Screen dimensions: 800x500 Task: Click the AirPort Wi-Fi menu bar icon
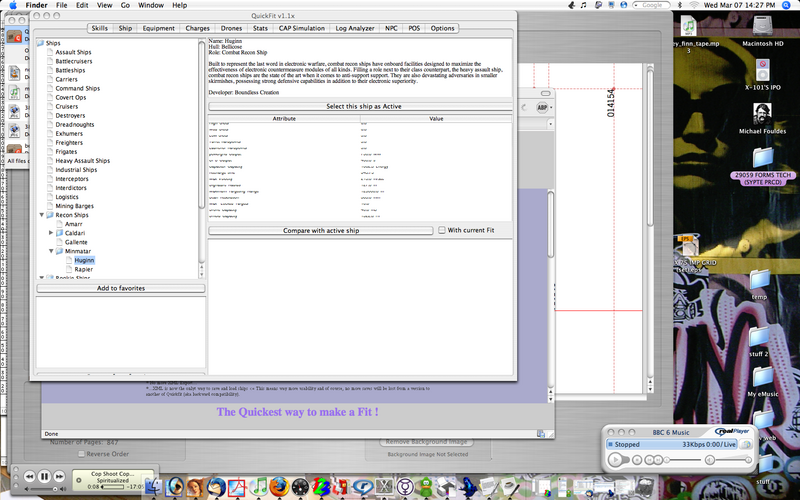[x=693, y=5]
